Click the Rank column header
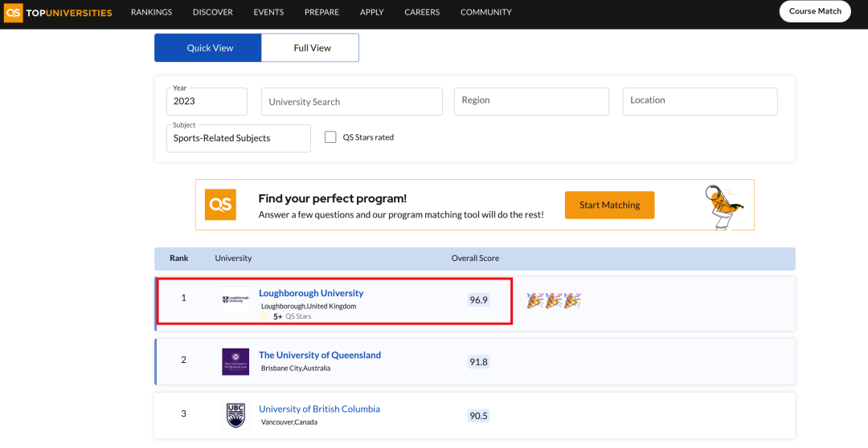Viewport: 868px width, 448px height. click(178, 259)
